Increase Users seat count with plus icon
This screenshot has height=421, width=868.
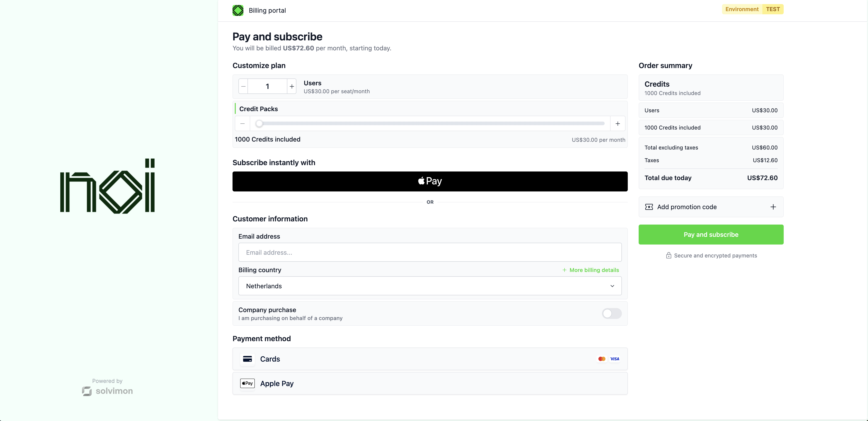tap(292, 86)
